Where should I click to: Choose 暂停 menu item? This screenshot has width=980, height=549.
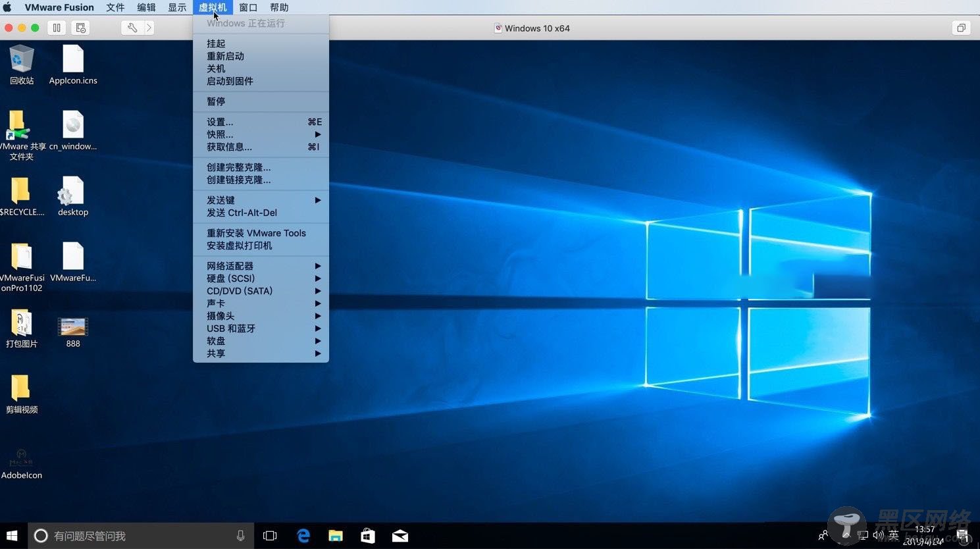[261, 101]
